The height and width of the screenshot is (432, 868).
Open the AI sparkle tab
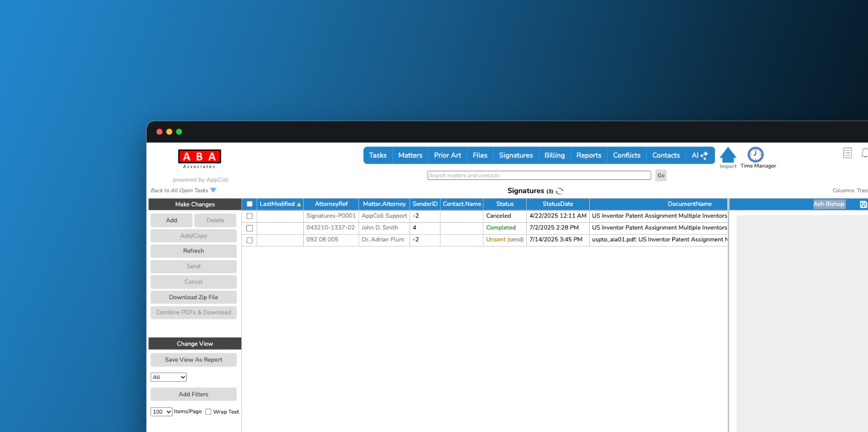[700, 156]
